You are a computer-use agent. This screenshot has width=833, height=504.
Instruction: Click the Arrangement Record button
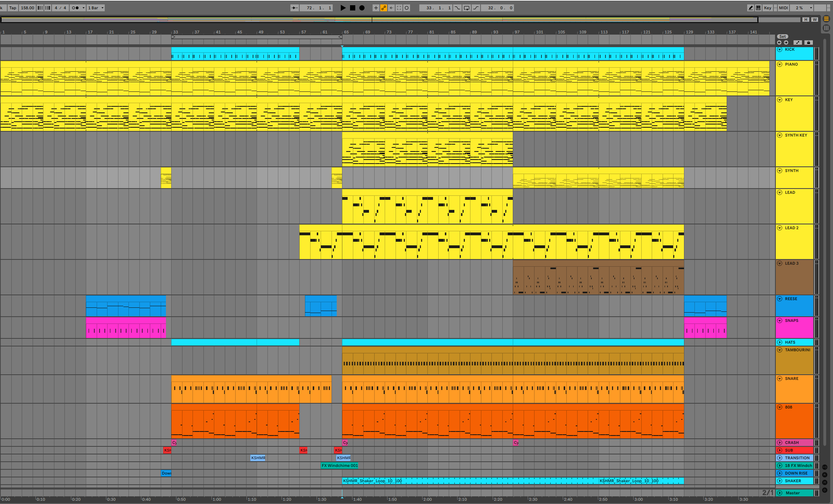[x=362, y=8]
